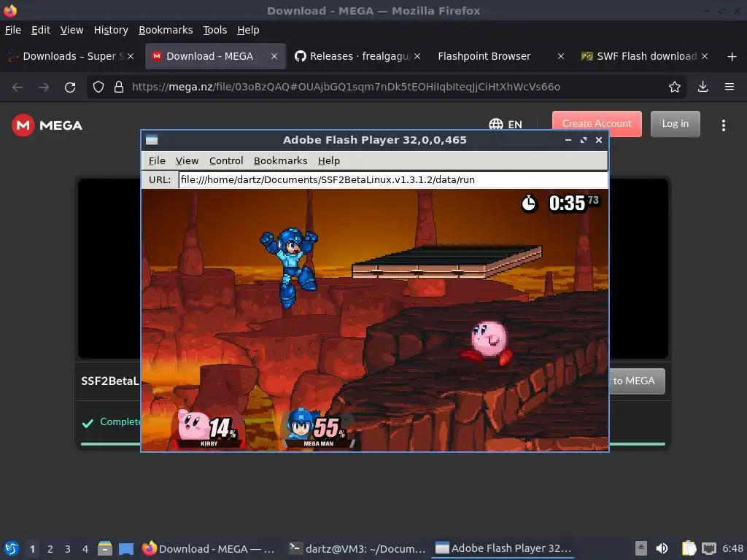Open a new Firefox tab
747x560 pixels.
point(732,57)
